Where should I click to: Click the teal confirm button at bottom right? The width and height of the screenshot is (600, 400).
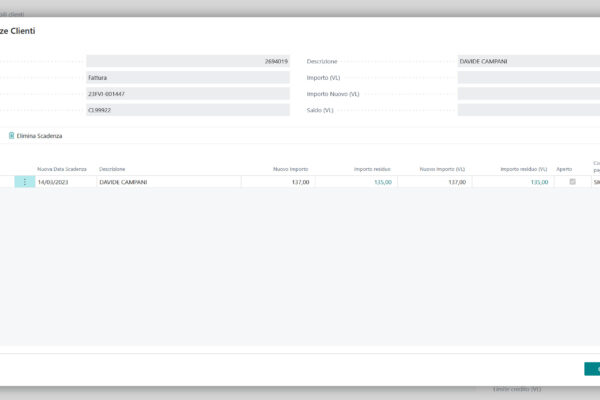tap(592, 369)
